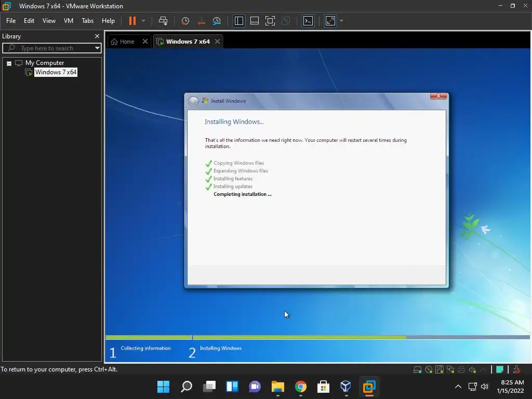Show hidden system tray icons
Viewport: 532px width, 399px height.
coord(458,387)
